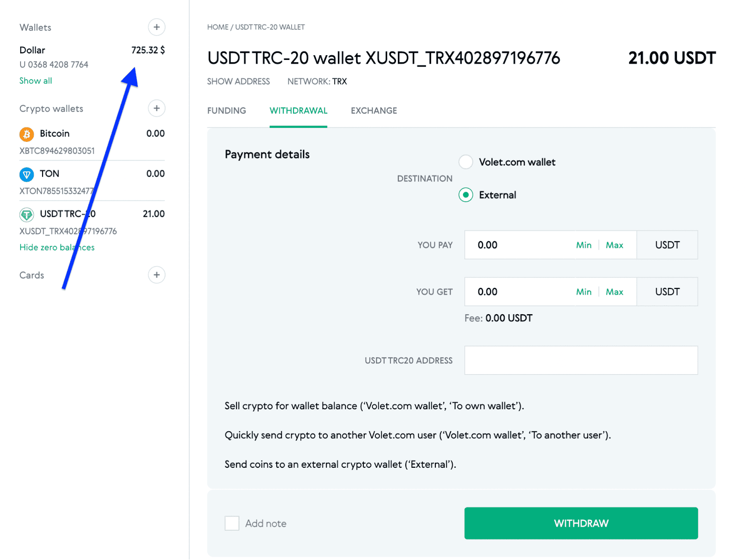Open SHOW ADDRESS for the USDT wallet

coord(238,81)
